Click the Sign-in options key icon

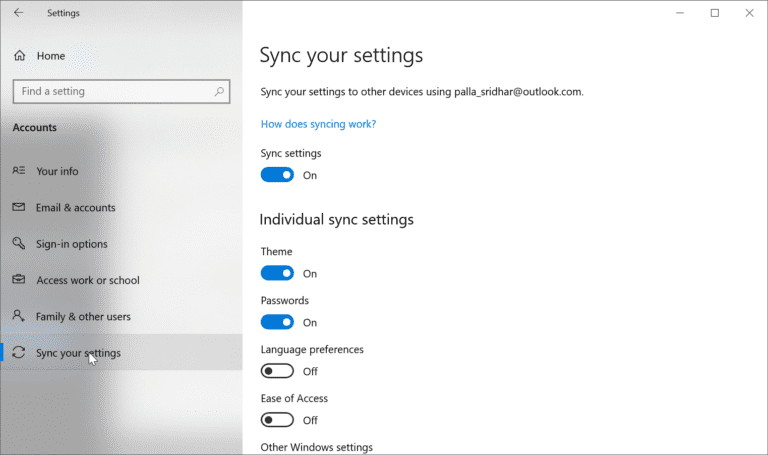pos(18,244)
